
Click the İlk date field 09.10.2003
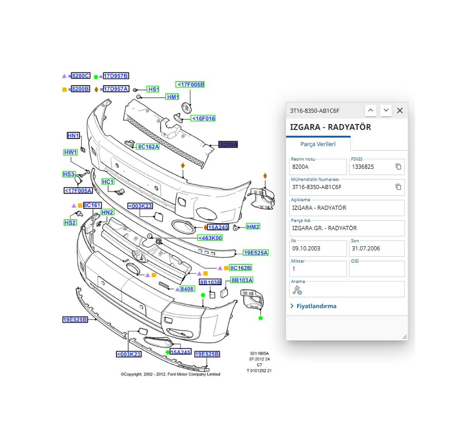[318, 248]
